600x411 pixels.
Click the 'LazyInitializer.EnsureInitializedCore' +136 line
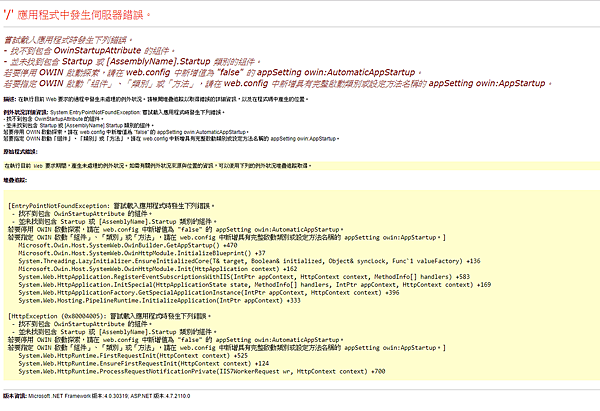point(249,261)
